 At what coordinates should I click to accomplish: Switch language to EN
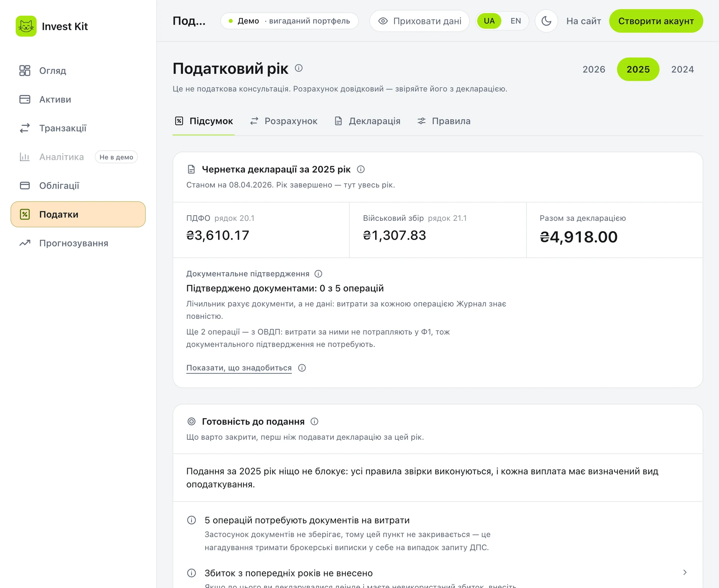point(516,21)
